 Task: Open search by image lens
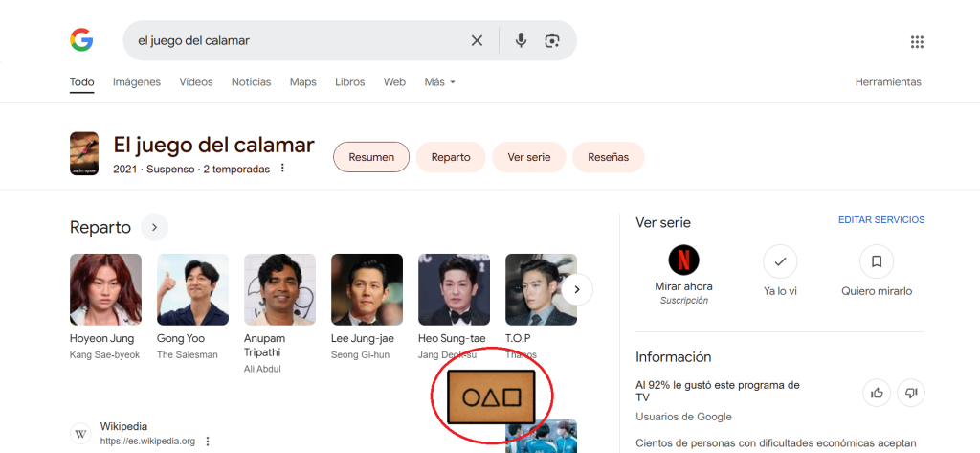551,40
